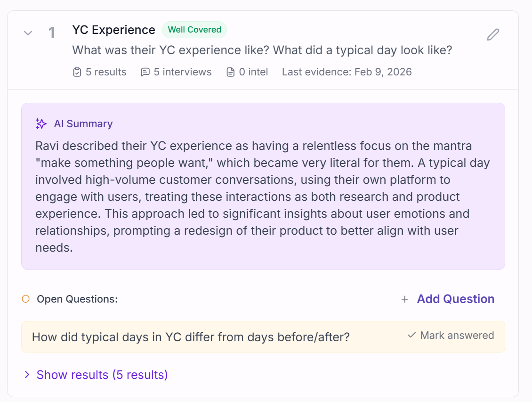Toggle the orange Open Questions status circle

click(x=26, y=299)
